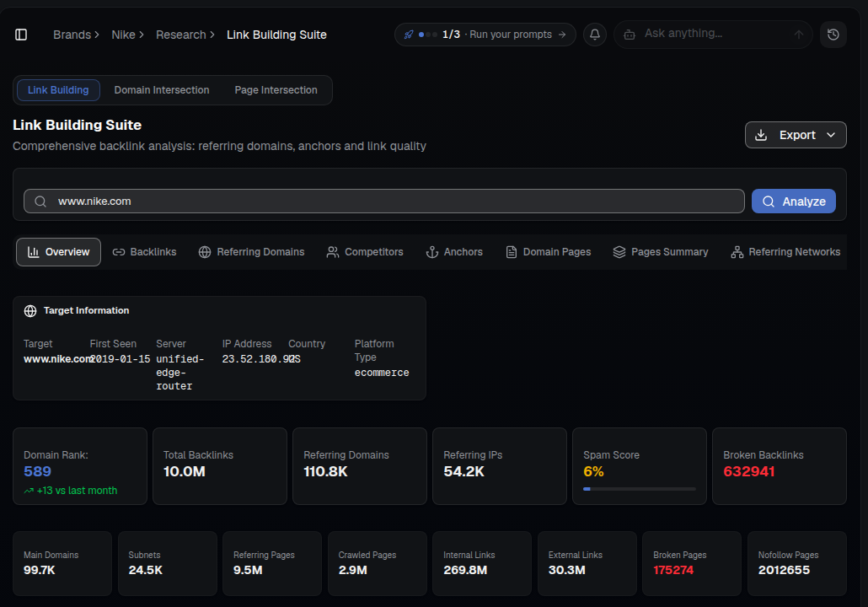
Task: Click the chevron after Brands breadcrumb
Action: tap(97, 35)
